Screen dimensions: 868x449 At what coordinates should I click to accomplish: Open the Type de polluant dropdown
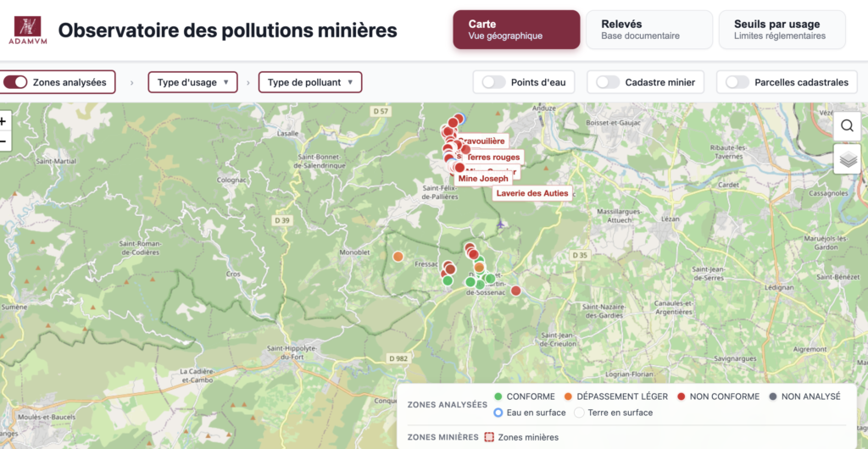click(x=309, y=82)
